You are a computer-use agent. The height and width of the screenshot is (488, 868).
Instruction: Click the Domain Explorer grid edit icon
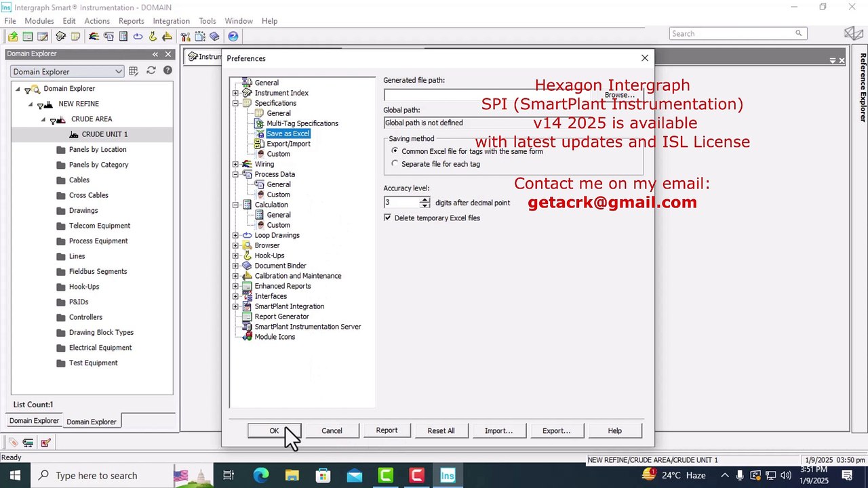pyautogui.click(x=134, y=71)
